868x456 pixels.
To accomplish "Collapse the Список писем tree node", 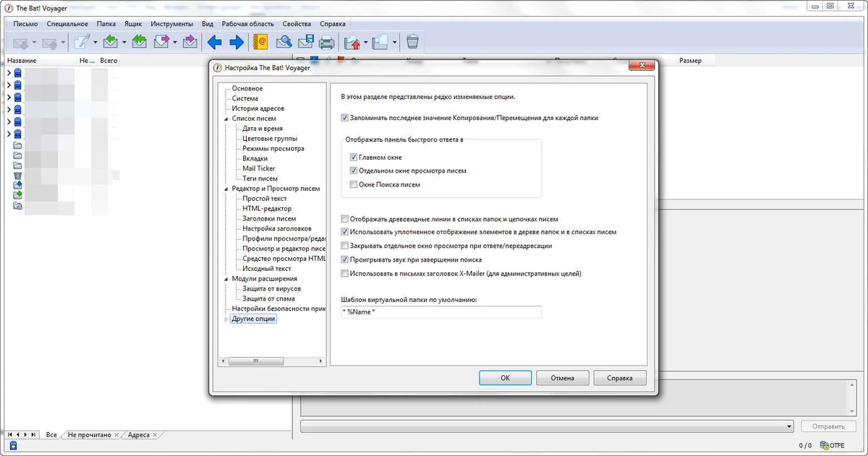I will (226, 119).
